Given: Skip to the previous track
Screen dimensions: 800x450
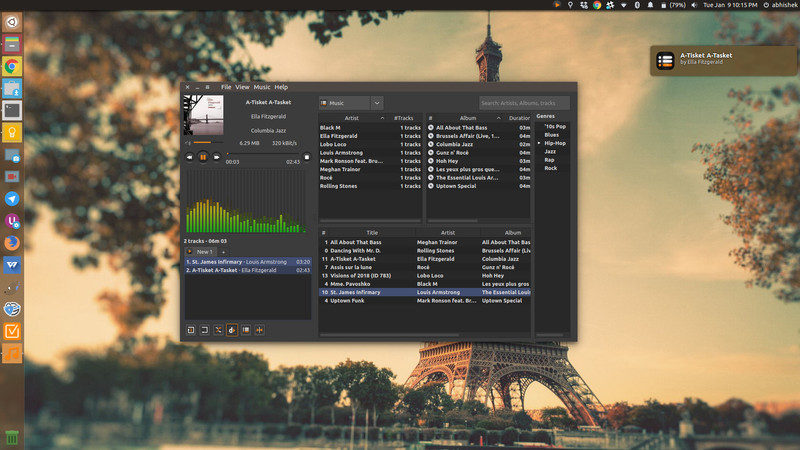Looking at the screenshot, I should tap(189, 158).
